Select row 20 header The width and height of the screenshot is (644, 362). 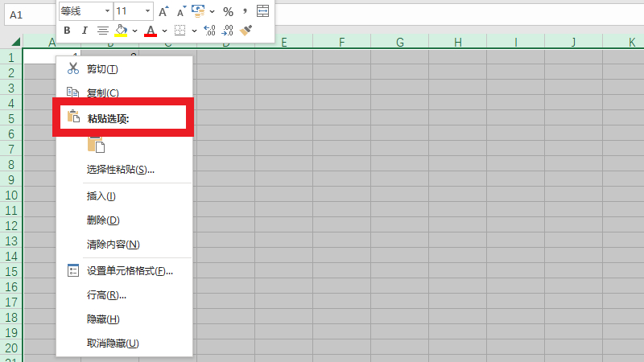[11, 348]
